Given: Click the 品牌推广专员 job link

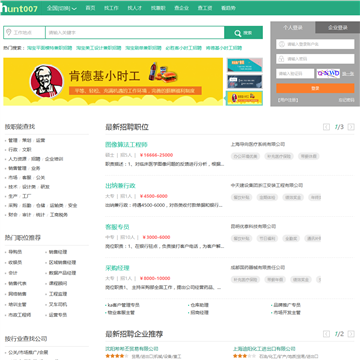Looking at the screenshot, I should coord(287,305).
